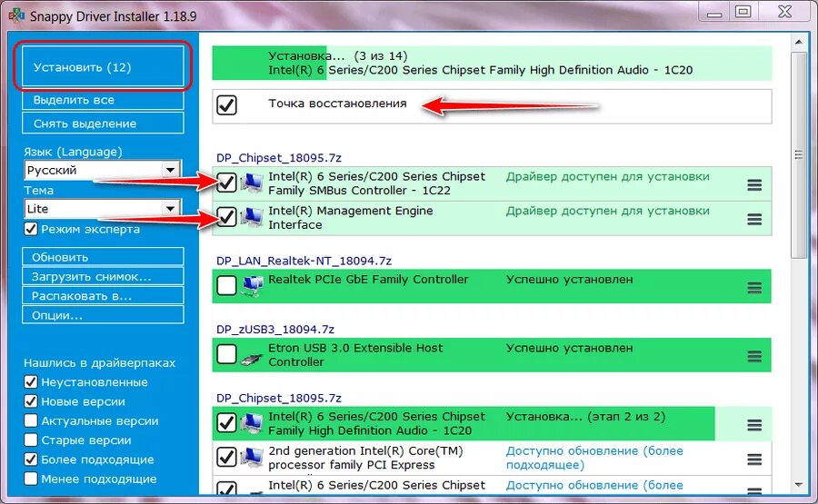This screenshot has height=504, width=818.
Task: Click network icon of Realtek PCIe GbE controller
Action: [253, 286]
